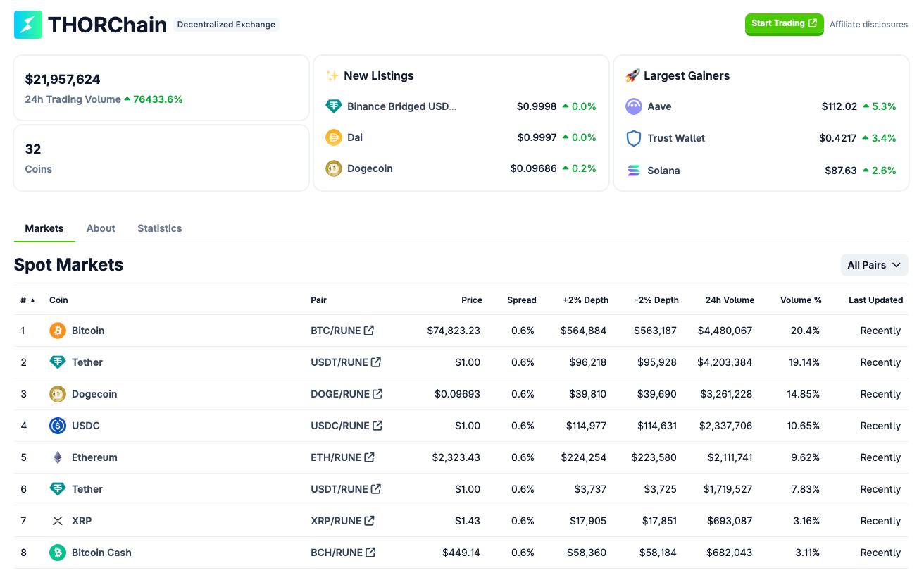
Task: Switch to the Statistics tab
Action: [160, 228]
